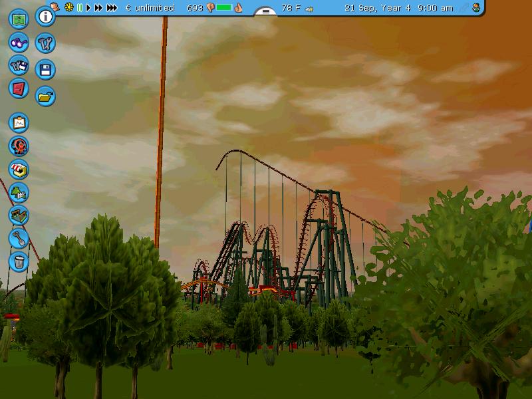532x399 pixels.
Task: Click the '9:00 am' clock
Action: point(436,8)
